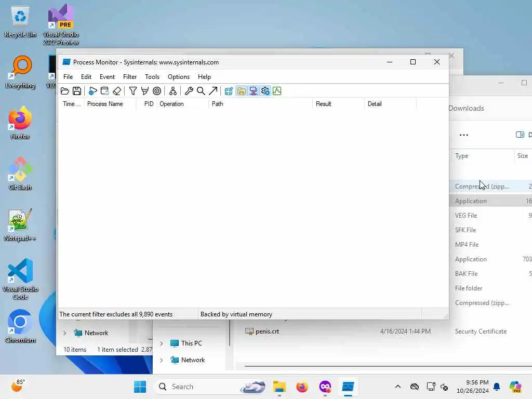
Task: Click the Windows Start button on taskbar
Action: (x=140, y=387)
